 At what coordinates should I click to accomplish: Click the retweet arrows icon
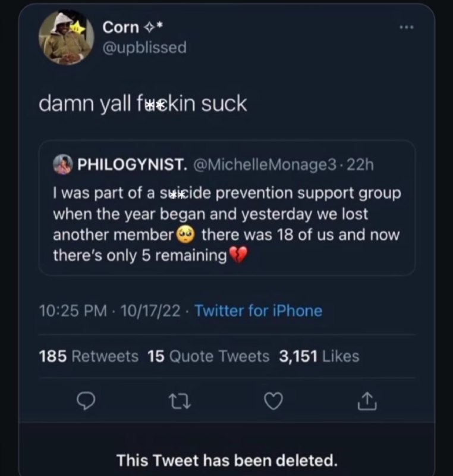click(180, 401)
